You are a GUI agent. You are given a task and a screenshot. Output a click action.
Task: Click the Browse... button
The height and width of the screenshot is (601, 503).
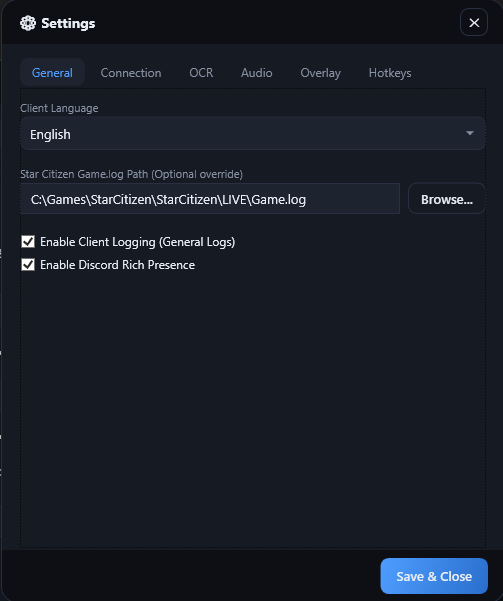[x=447, y=199]
